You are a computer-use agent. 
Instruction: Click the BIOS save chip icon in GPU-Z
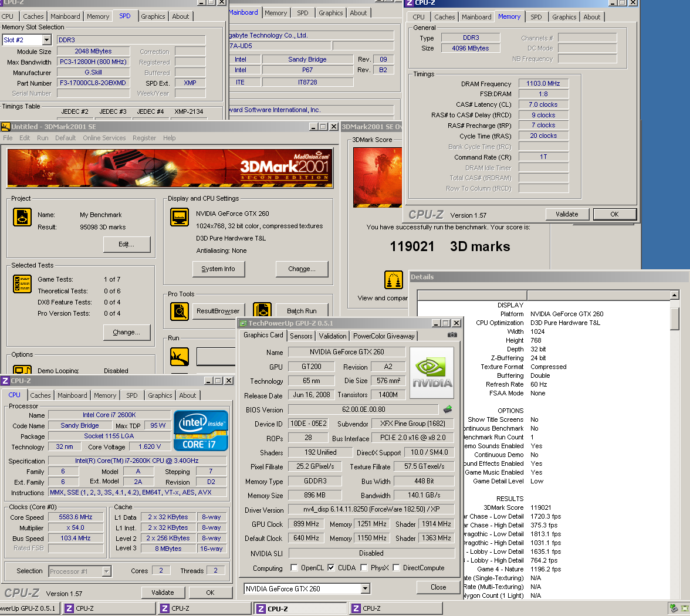pyautogui.click(x=448, y=409)
